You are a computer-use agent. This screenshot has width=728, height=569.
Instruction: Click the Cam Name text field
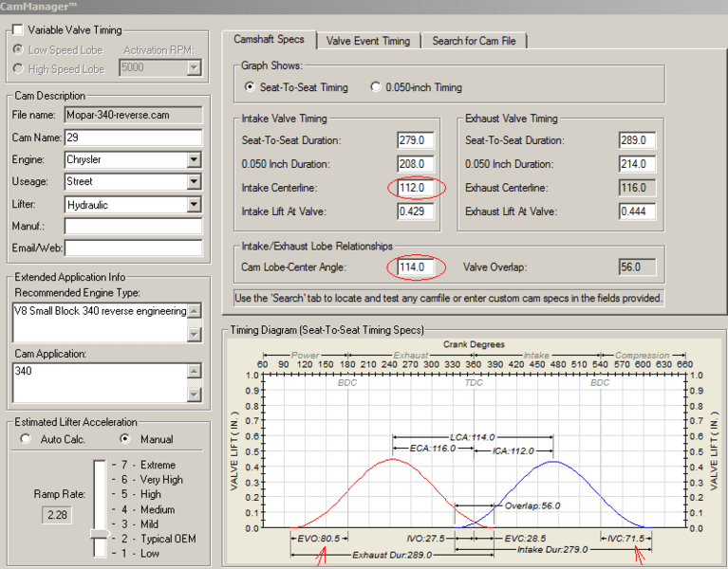(x=133, y=138)
